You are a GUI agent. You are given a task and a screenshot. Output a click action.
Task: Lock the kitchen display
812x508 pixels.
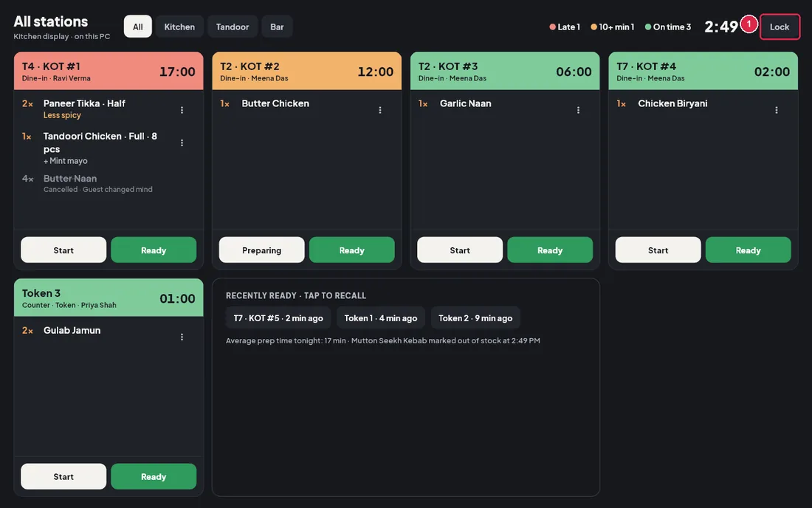tap(780, 27)
